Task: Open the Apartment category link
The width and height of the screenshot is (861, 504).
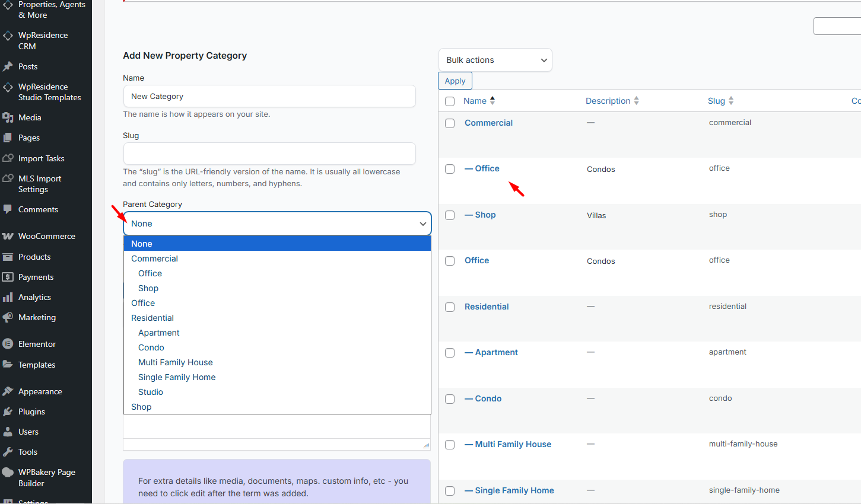Action: point(496,352)
